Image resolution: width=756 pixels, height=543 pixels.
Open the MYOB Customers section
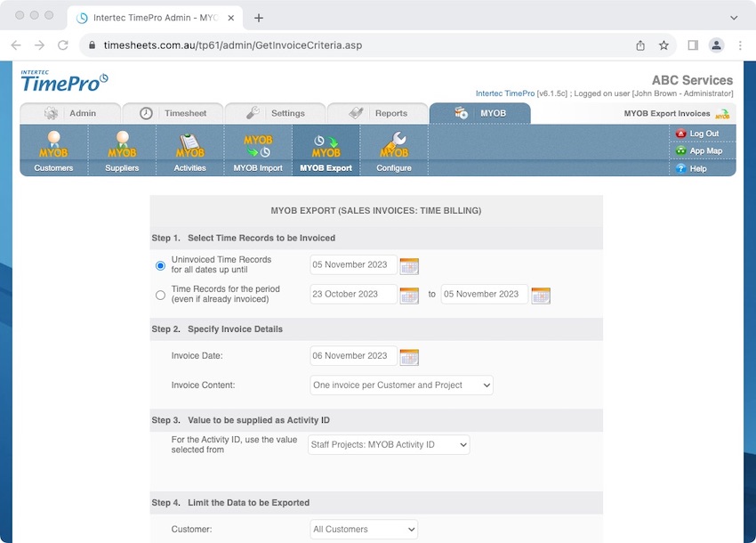(53, 150)
